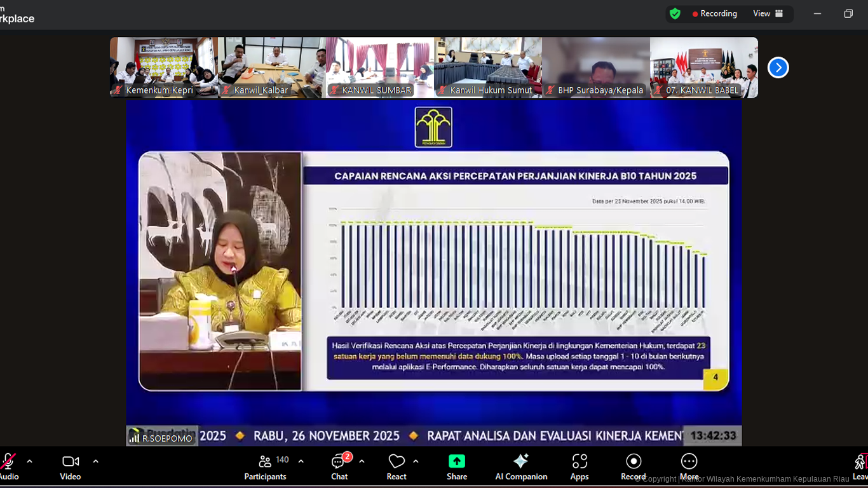Launch AI Companion
Viewport: 868px width, 488px height.
[x=521, y=461]
